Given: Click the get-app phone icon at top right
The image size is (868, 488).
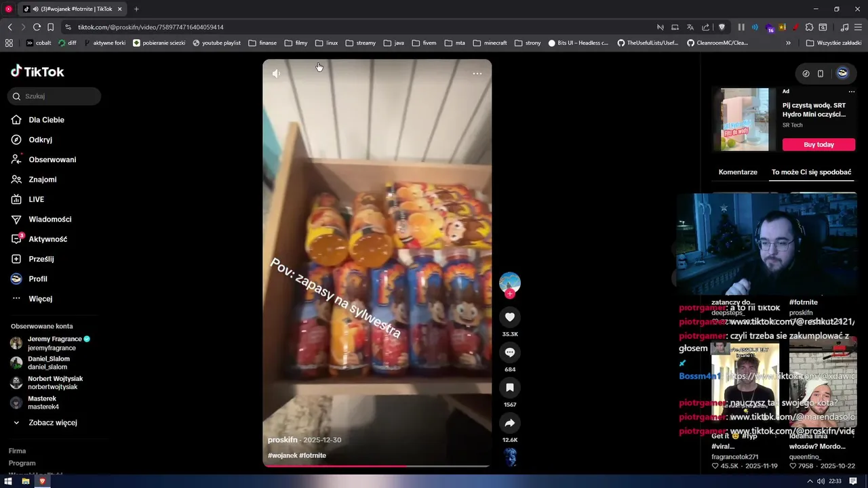Looking at the screenshot, I should [x=821, y=73].
